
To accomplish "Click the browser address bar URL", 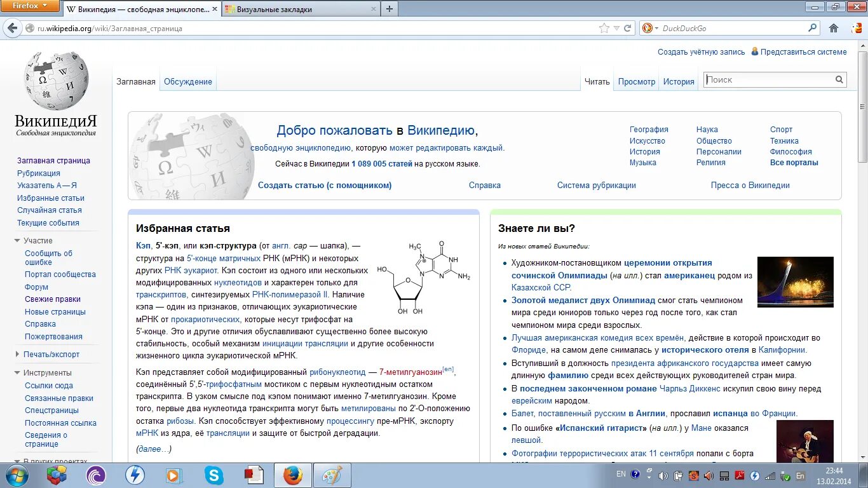I will coord(110,29).
